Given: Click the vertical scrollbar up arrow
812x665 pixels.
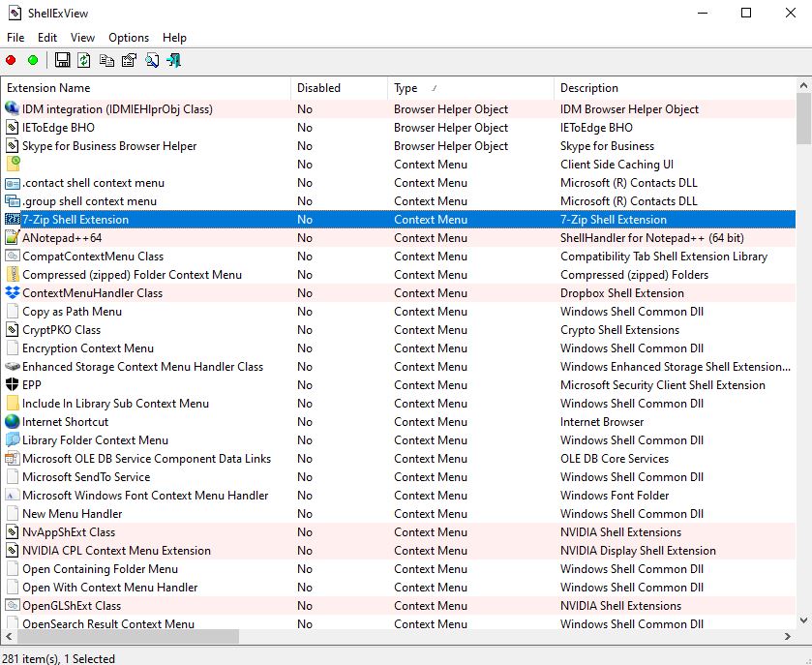Looking at the screenshot, I should 803,85.
